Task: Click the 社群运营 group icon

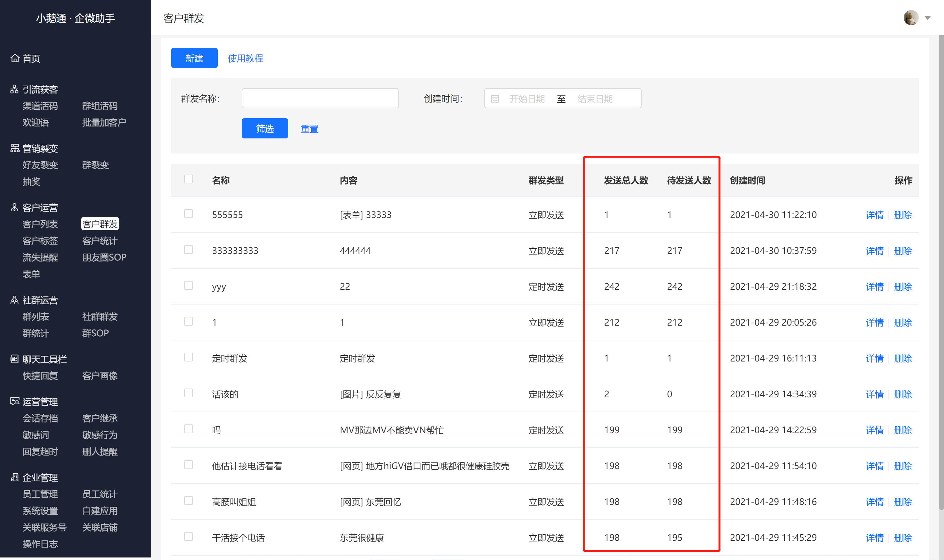Action: (14, 300)
